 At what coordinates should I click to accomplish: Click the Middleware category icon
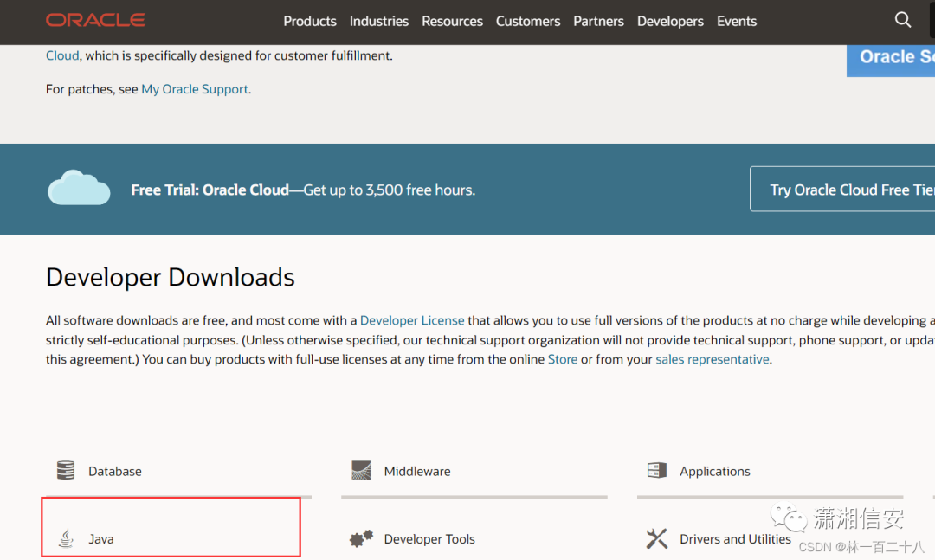361,470
